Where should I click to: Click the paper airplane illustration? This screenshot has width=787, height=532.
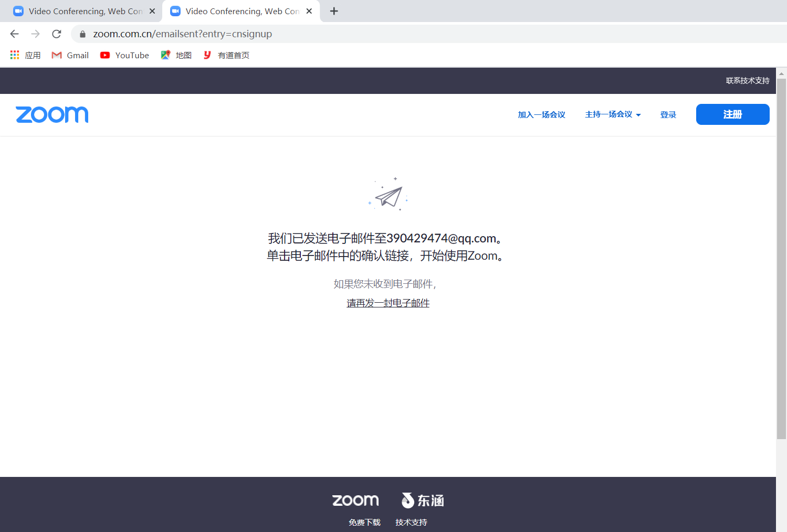tap(389, 195)
